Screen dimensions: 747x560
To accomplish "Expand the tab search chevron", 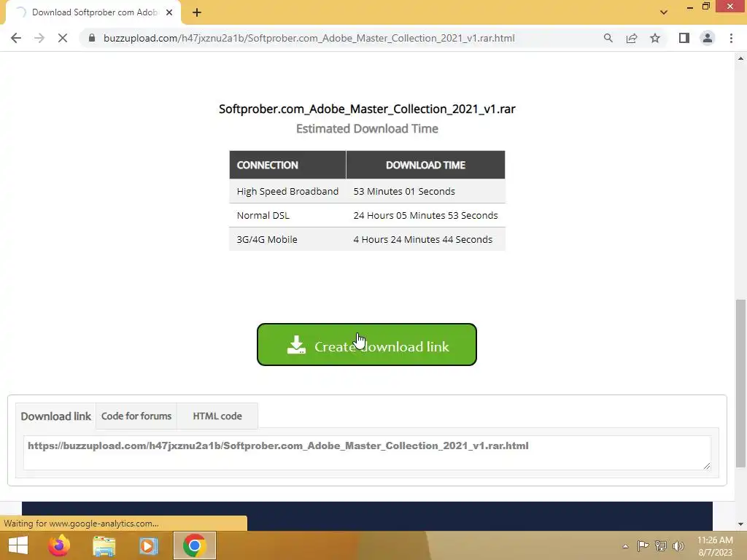I will pos(664,12).
